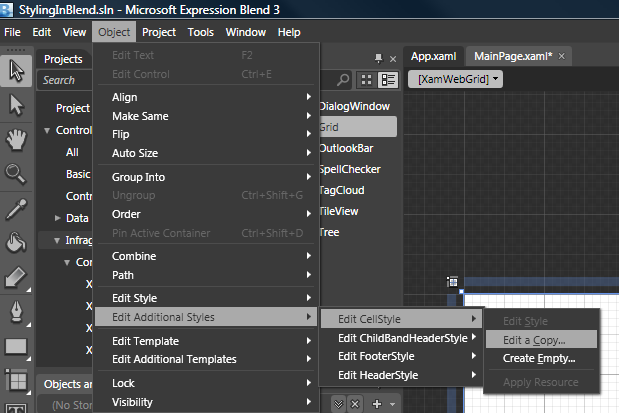Click the asset search magnifier icon

pos(343,80)
